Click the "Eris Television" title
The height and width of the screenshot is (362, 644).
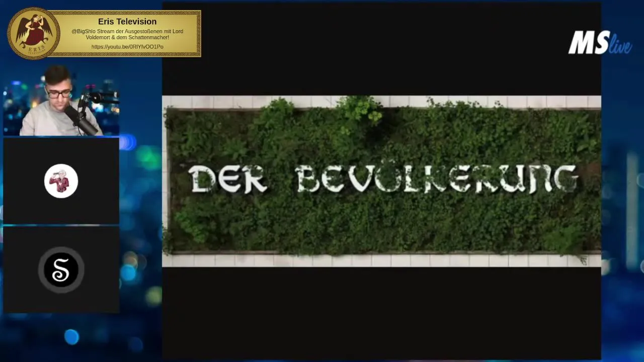[x=127, y=22]
